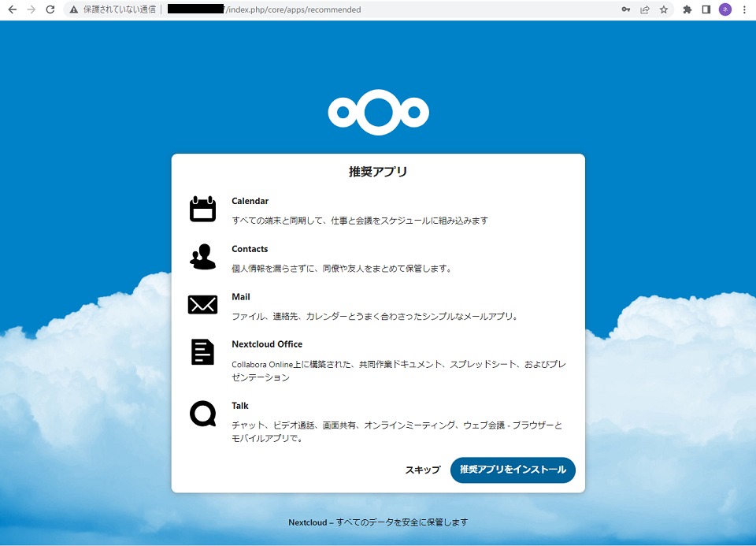Open the Chrome three-dot menu

point(744,9)
